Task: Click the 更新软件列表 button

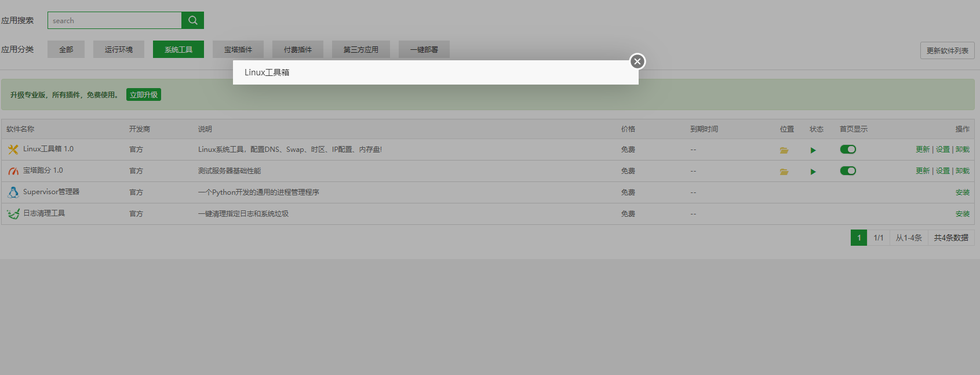Action: coord(948,50)
